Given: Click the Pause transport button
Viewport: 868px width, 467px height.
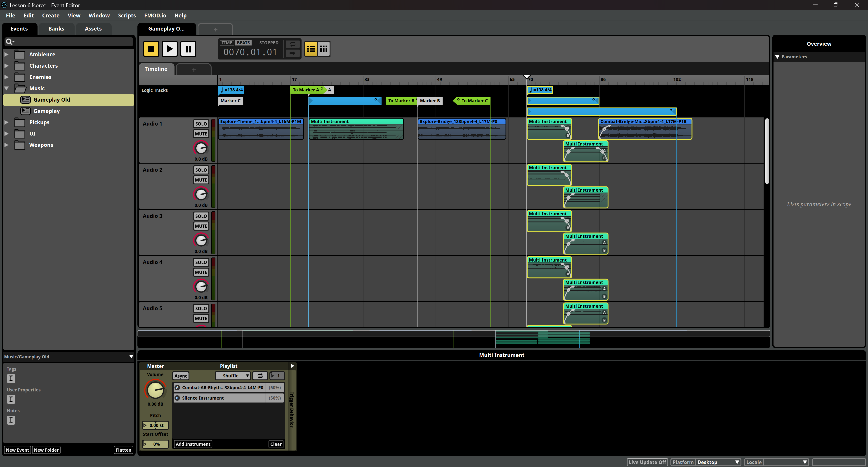Looking at the screenshot, I should (188, 49).
